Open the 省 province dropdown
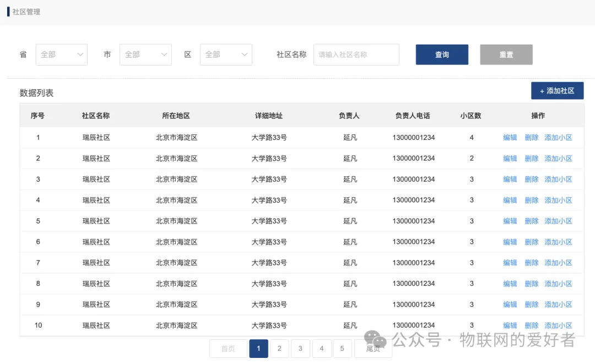This screenshot has width=595, height=364. coord(62,55)
